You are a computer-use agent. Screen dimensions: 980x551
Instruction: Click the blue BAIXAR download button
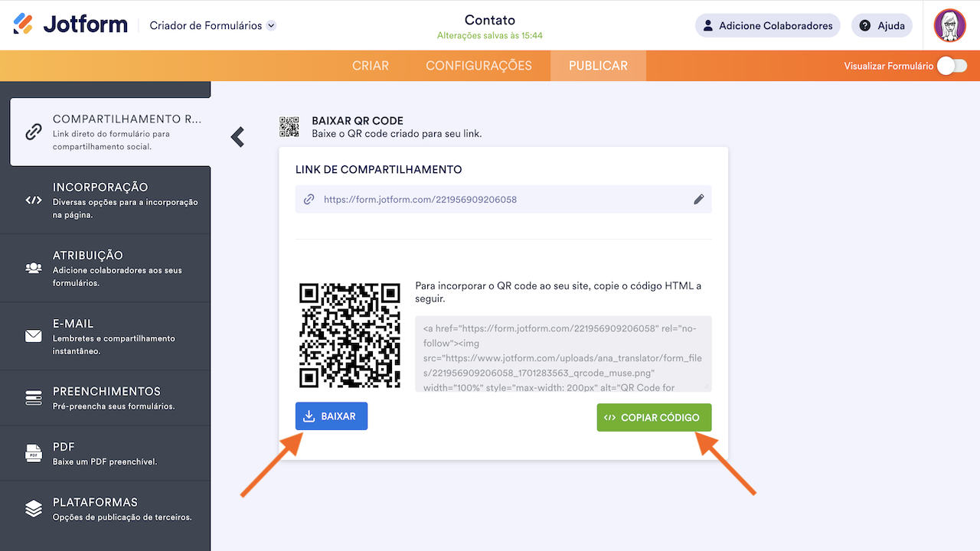pyautogui.click(x=332, y=416)
